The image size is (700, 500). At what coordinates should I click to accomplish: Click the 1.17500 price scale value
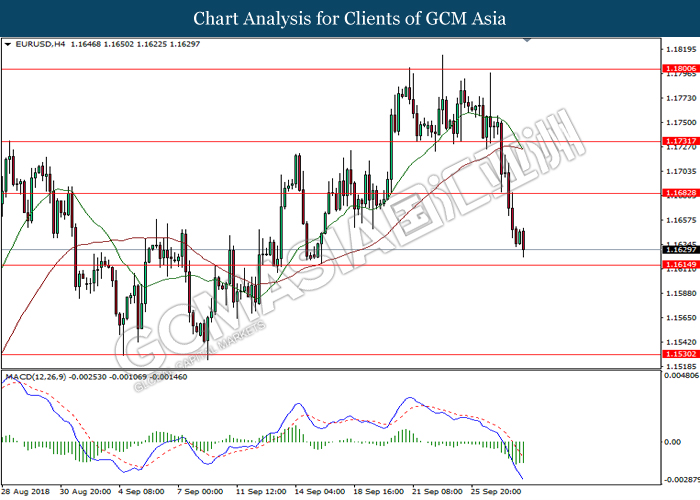pos(681,122)
